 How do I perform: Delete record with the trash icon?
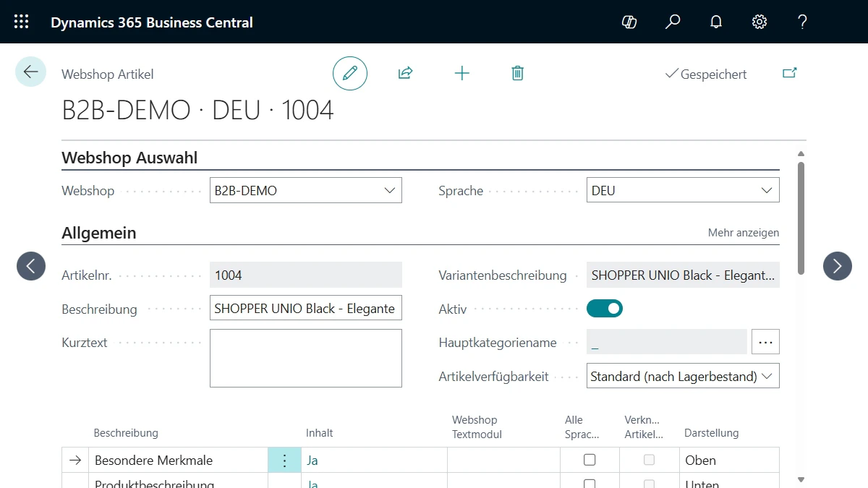click(517, 73)
